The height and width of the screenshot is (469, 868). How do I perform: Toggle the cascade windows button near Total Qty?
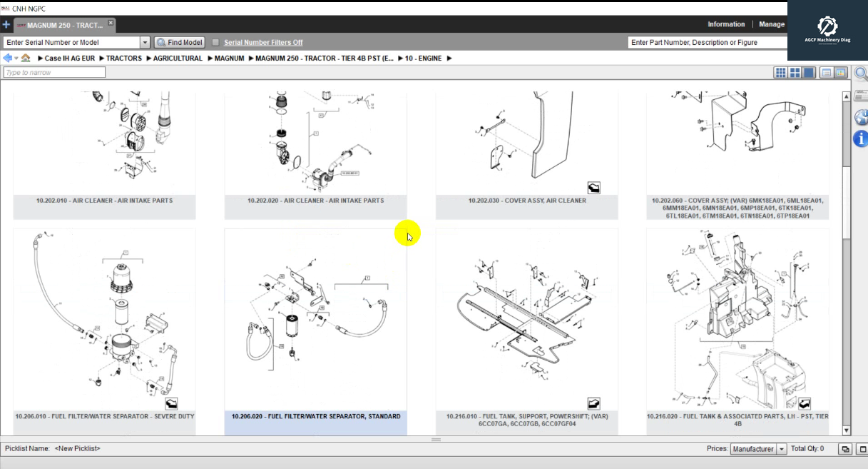(844, 448)
